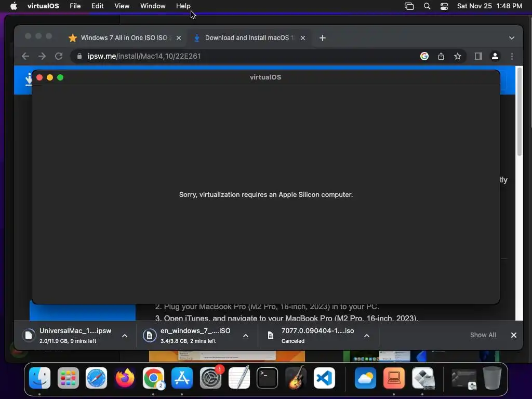Zoom the virtualOS window with the green button
The image size is (532, 399).
tap(60, 77)
